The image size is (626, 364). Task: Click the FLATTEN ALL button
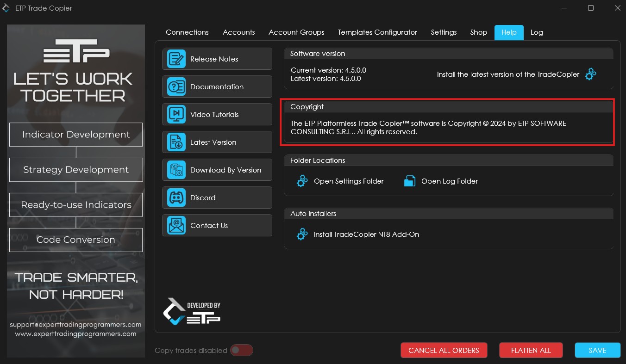pyautogui.click(x=531, y=350)
